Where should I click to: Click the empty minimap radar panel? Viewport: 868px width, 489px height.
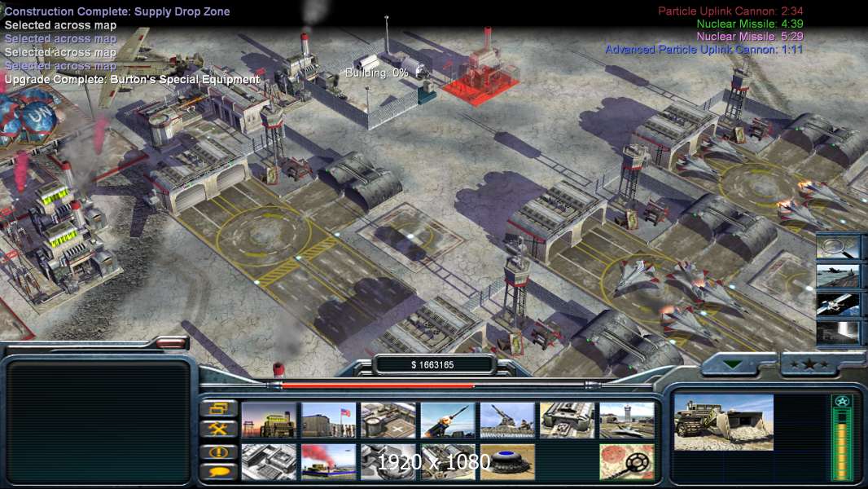coord(99,422)
